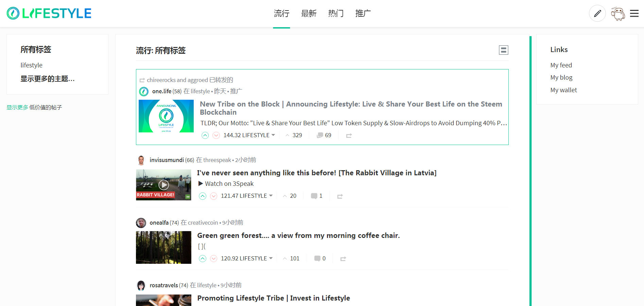Click rosatravels author avatar
The image size is (644, 306).
coord(141,286)
